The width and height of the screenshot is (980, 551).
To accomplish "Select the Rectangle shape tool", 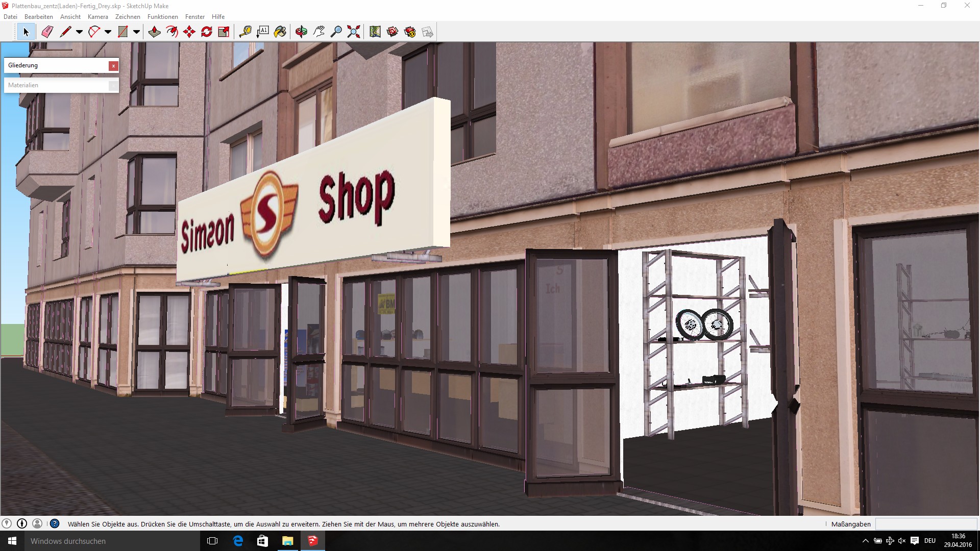I will click(x=122, y=32).
